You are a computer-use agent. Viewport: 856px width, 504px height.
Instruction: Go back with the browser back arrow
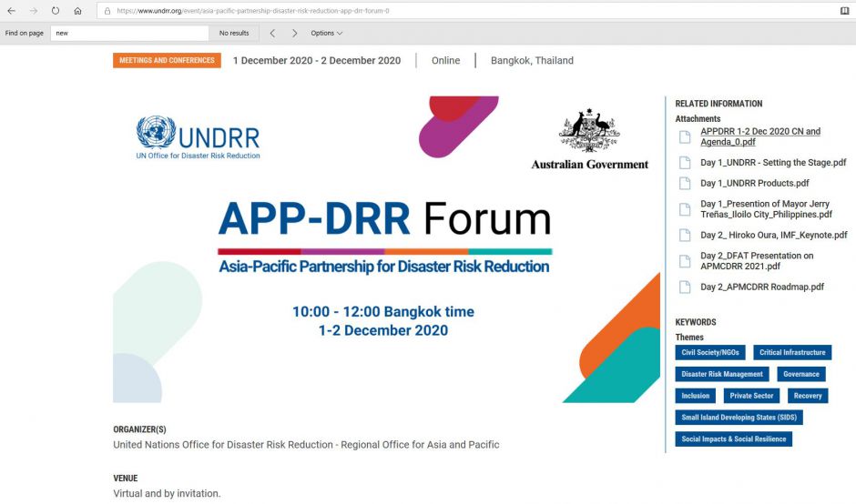click(x=12, y=11)
